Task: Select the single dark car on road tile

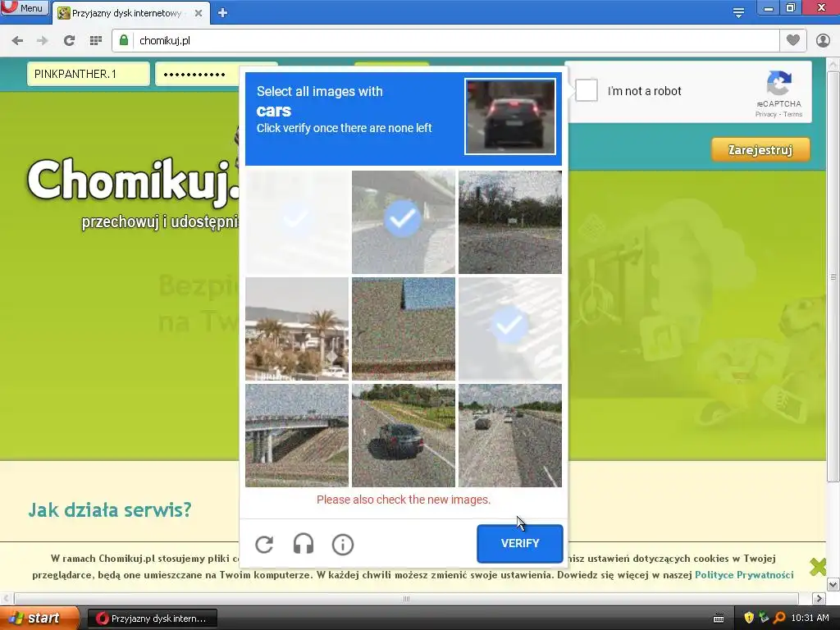Action: pyautogui.click(x=404, y=435)
